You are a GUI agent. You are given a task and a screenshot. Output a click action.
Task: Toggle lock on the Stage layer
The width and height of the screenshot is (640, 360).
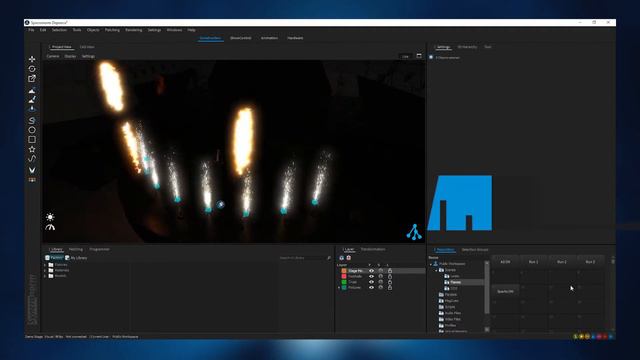(390, 271)
